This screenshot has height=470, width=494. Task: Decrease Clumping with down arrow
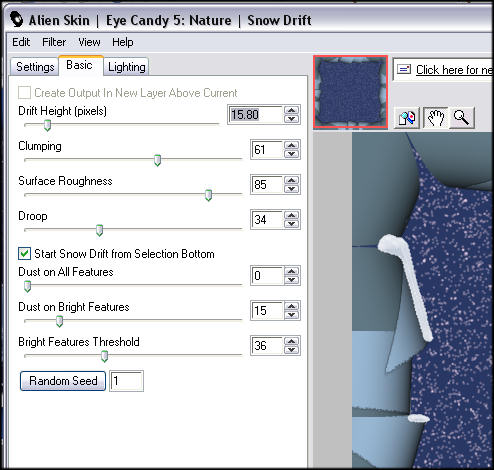pos(292,154)
